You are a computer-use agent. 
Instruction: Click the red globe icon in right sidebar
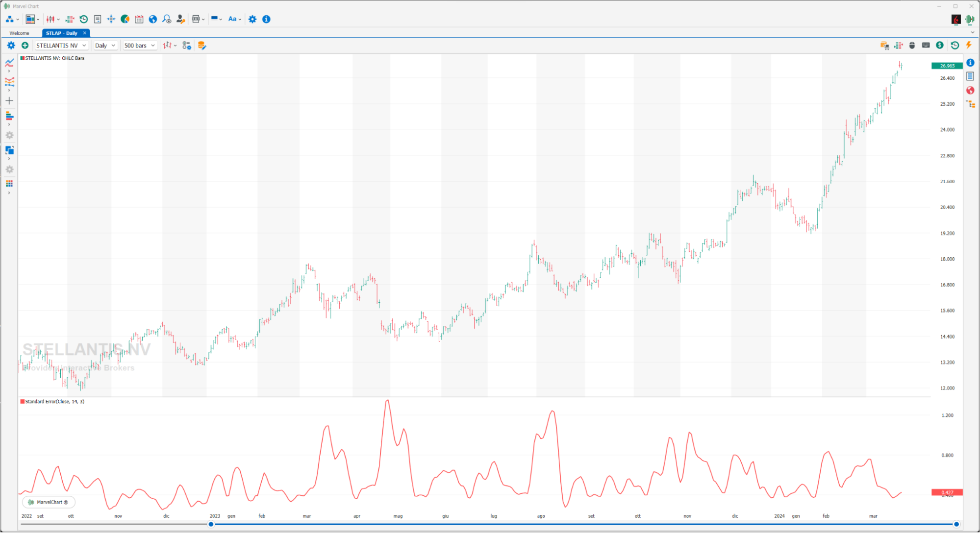pyautogui.click(x=970, y=90)
